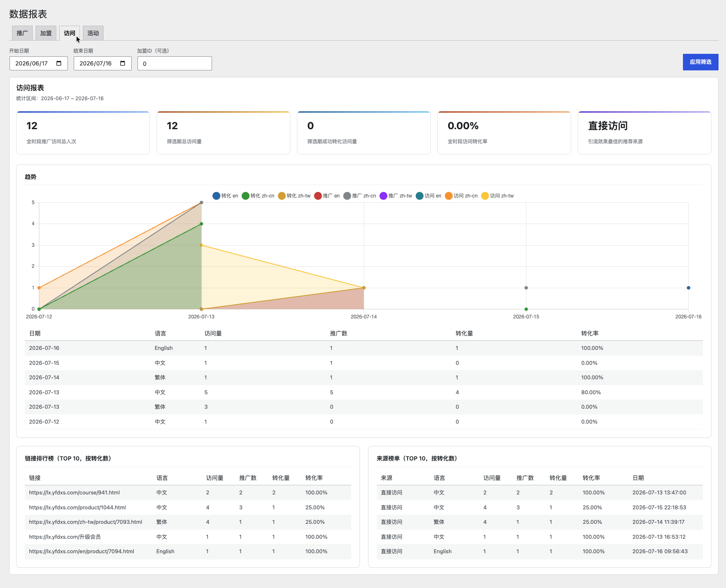
Task: Toggle 访问 zh-tw yellow legend item
Action: [x=497, y=196]
